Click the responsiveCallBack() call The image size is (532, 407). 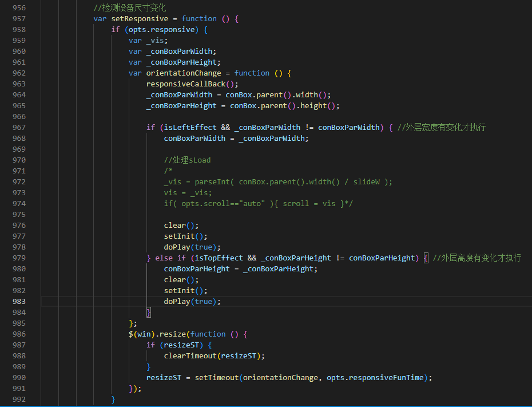click(x=186, y=84)
